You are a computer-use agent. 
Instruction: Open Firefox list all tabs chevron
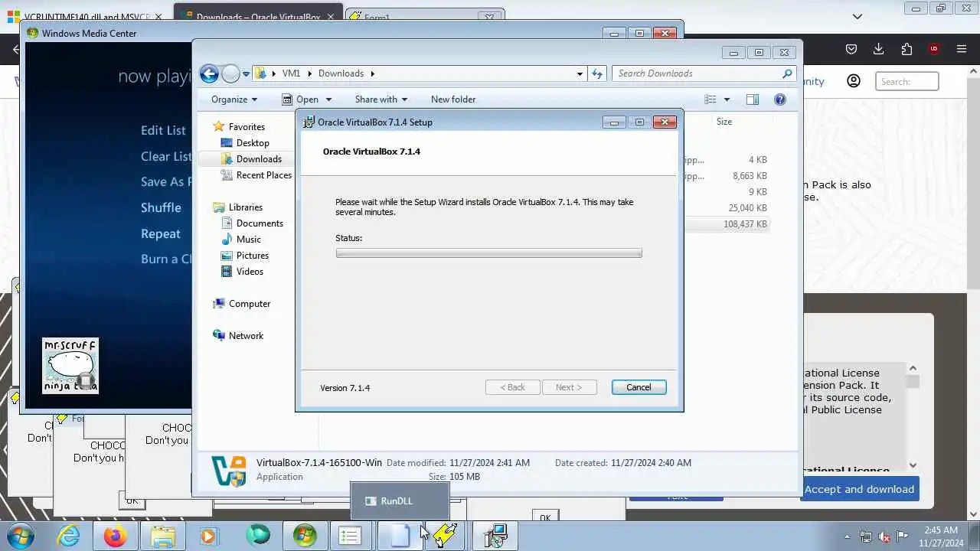pyautogui.click(x=857, y=16)
